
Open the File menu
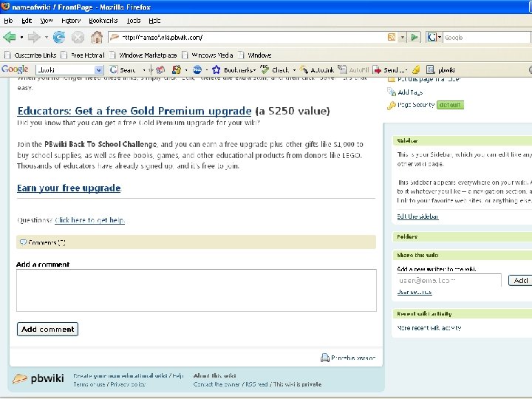(x=8, y=21)
